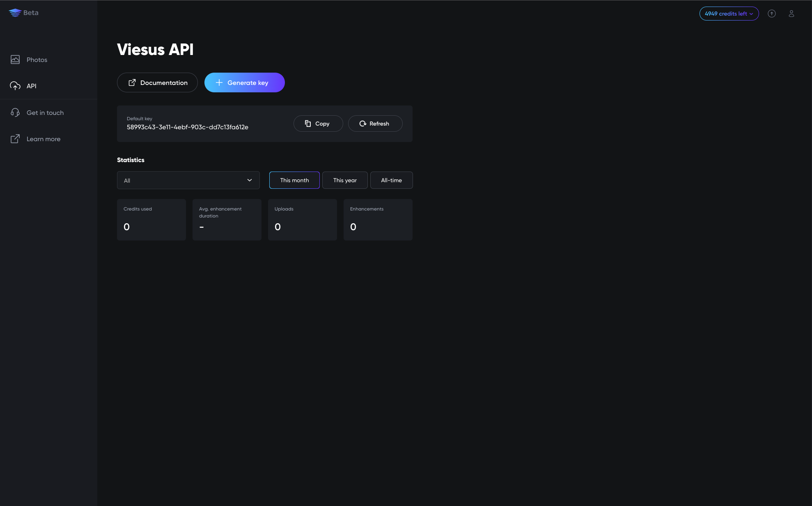Open the All filter dropdown
812x506 pixels.
188,180
